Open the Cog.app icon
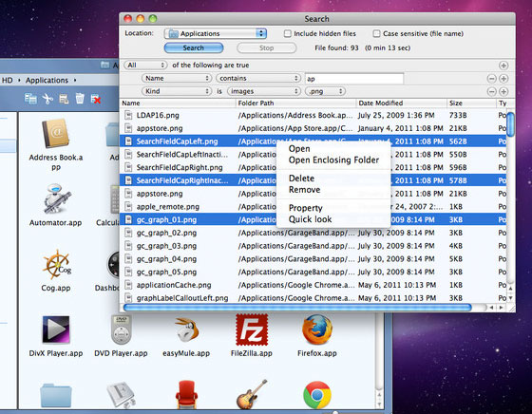 pyautogui.click(x=56, y=265)
